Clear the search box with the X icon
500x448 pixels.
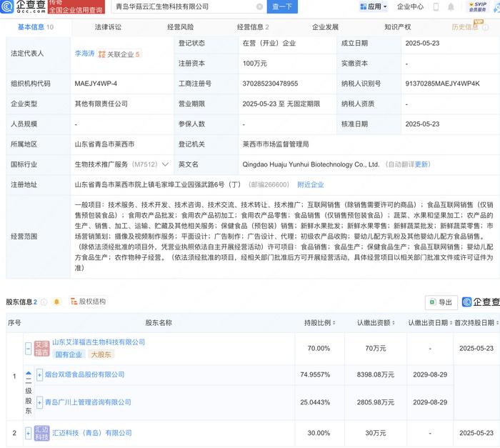(x=259, y=6)
